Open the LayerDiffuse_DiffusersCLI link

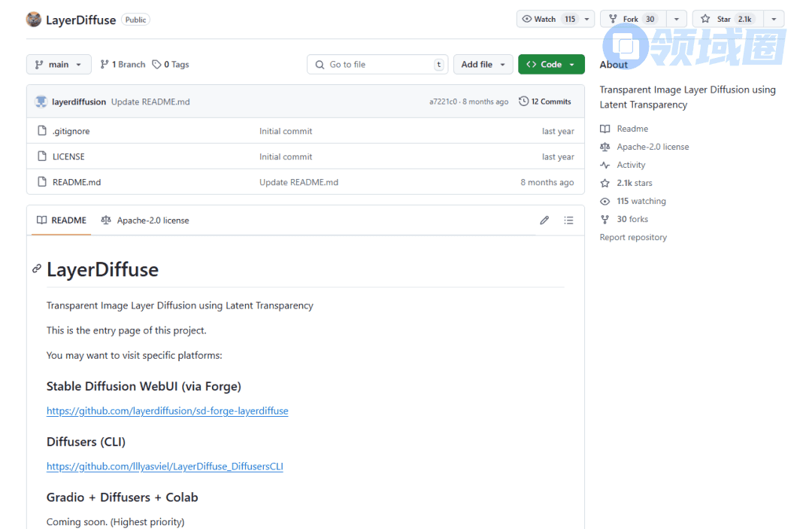pos(165,467)
